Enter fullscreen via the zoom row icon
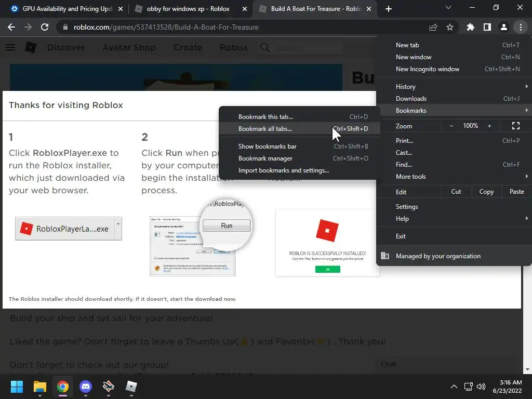The width and height of the screenshot is (532, 399). pyautogui.click(x=516, y=126)
